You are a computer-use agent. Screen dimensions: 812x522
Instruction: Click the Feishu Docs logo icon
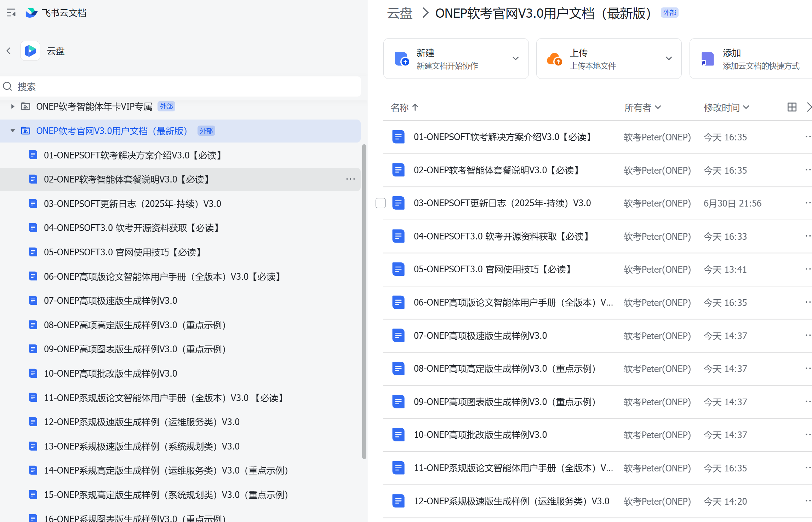coord(32,13)
